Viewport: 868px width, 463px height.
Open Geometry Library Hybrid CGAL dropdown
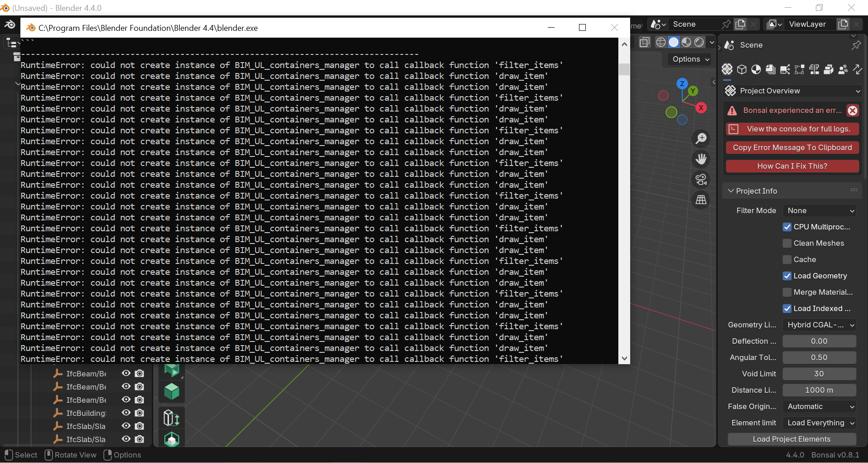pos(819,325)
